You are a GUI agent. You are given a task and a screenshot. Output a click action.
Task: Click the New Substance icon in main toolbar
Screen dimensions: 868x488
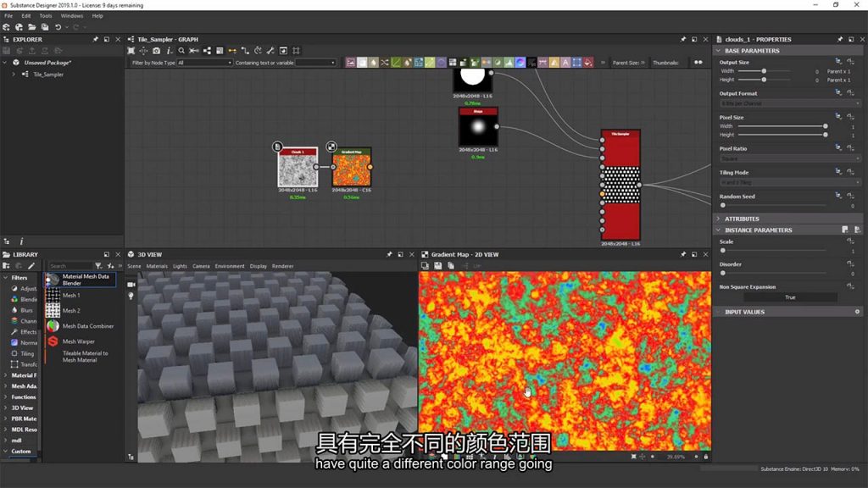tap(6, 27)
